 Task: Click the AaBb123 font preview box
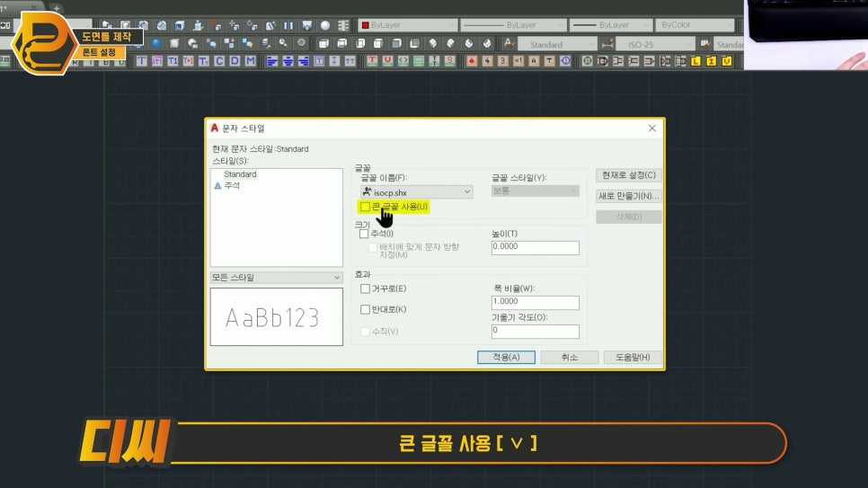click(276, 317)
